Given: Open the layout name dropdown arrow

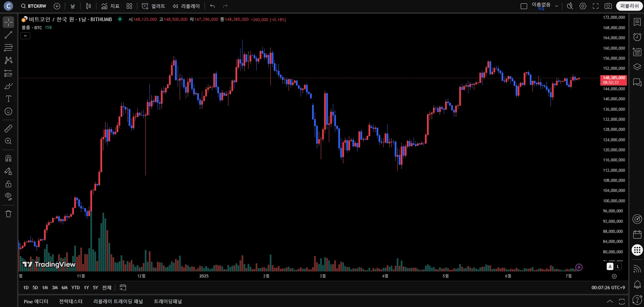Looking at the screenshot, I should 557,6.
